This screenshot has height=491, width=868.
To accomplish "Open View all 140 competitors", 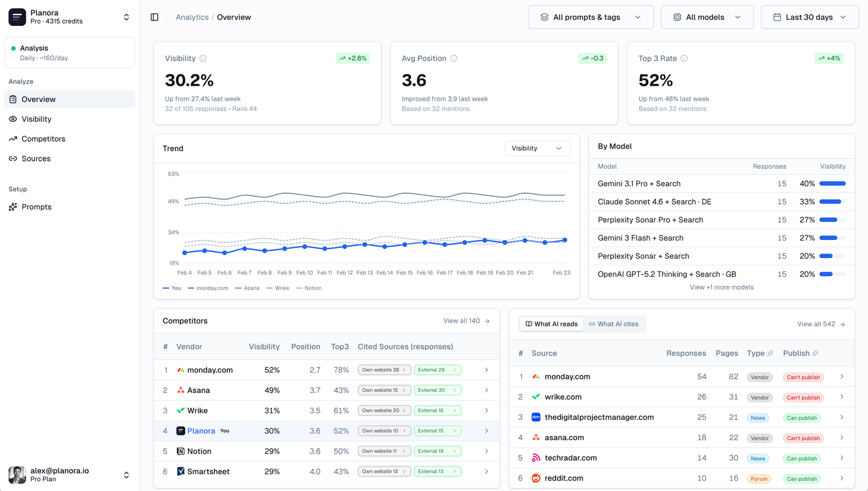I will tap(466, 320).
